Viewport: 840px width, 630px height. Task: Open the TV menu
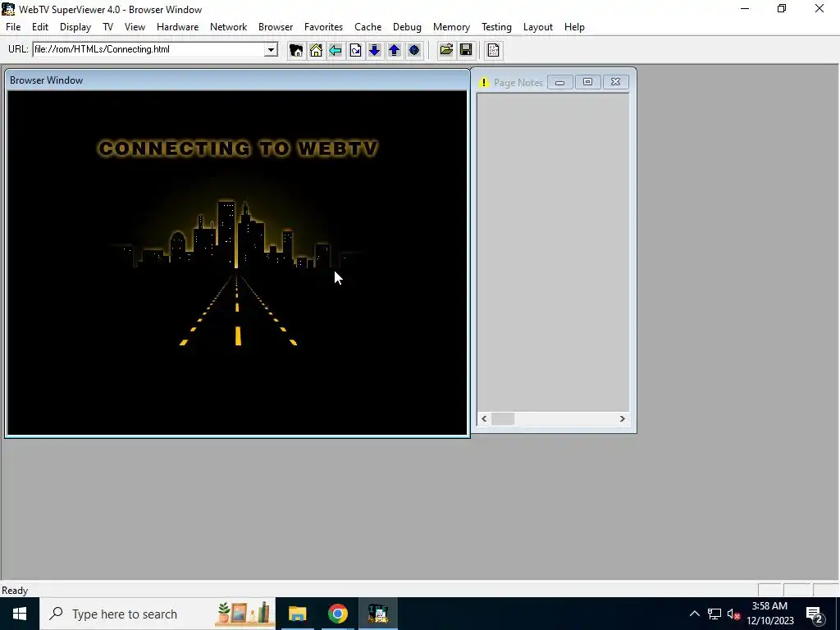click(107, 27)
